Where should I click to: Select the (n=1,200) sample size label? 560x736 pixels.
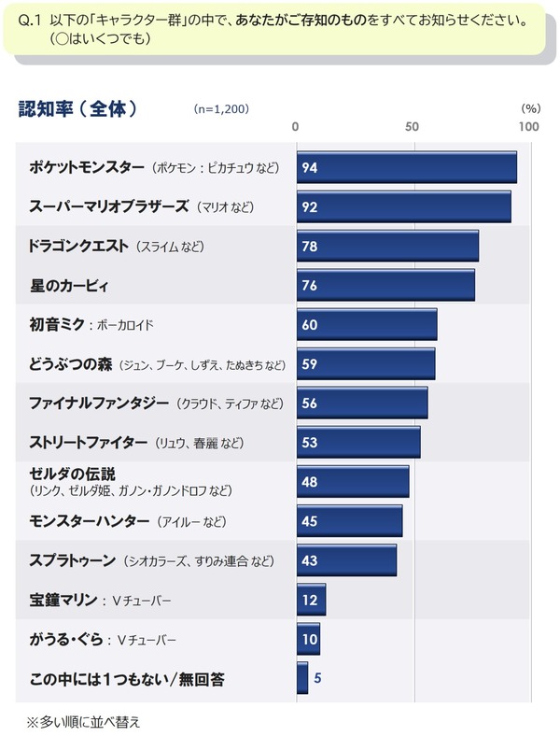coord(221,109)
